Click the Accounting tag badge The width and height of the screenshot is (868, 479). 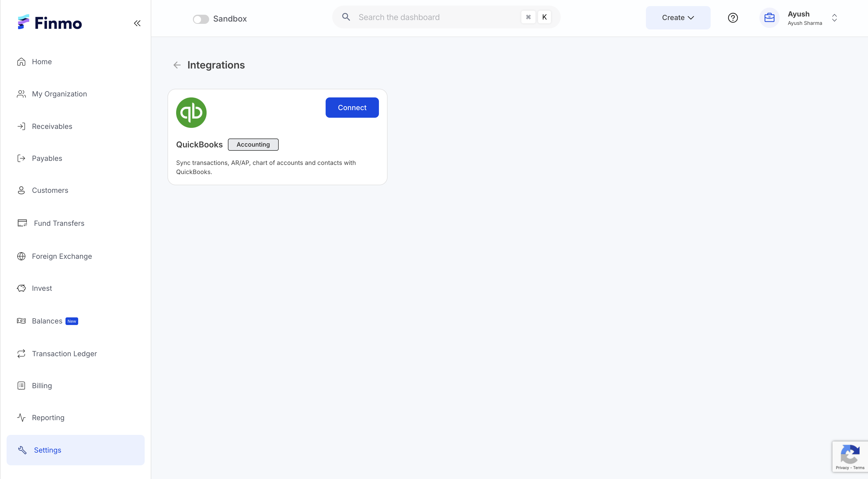[253, 145]
